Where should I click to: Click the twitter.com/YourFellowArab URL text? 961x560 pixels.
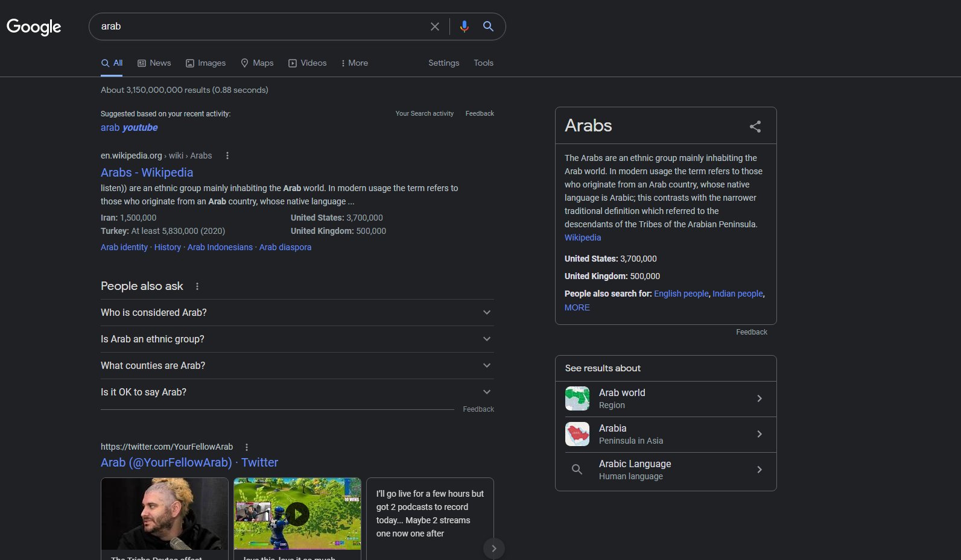167,447
